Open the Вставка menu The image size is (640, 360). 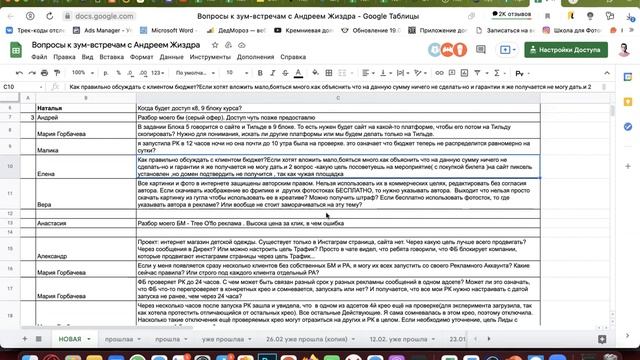coord(111,57)
